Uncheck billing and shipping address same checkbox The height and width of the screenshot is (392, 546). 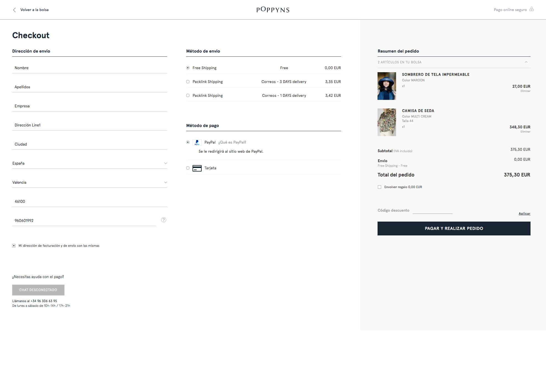[x=14, y=246]
